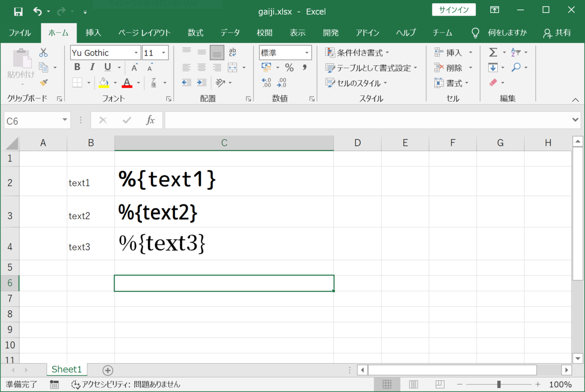Click the merge and center icon
Screen dimensions: 585x392
pos(233,68)
